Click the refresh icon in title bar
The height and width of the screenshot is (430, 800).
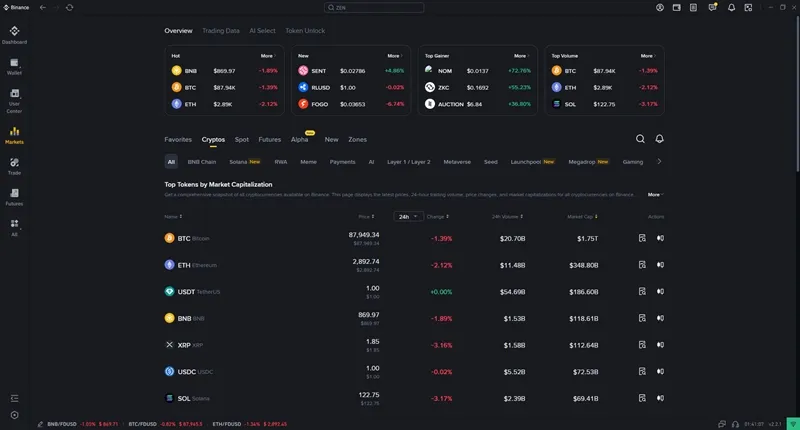(69, 7)
